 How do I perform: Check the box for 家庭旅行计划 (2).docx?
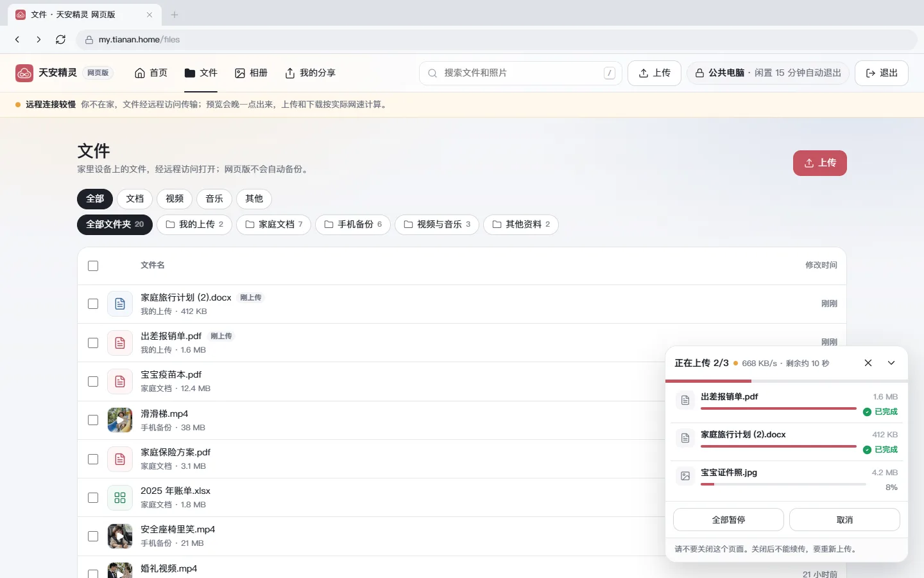[93, 304]
